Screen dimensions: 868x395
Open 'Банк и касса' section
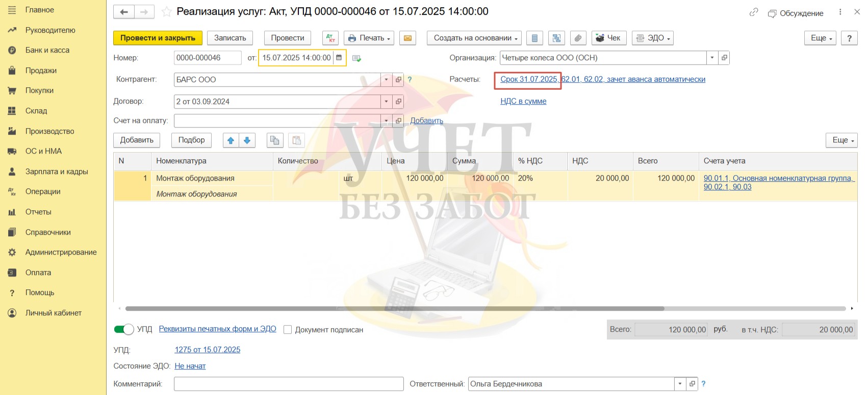[47, 50]
